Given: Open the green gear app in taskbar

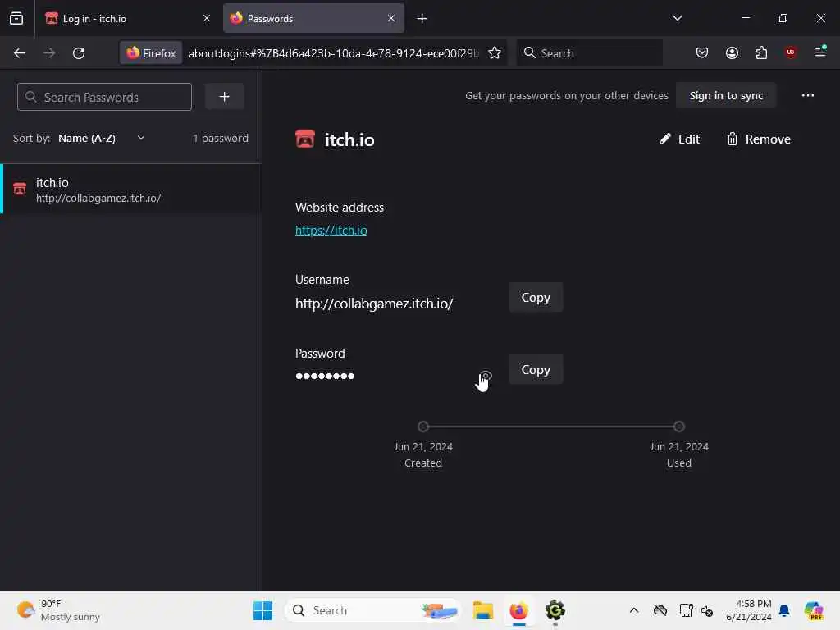Looking at the screenshot, I should click(x=555, y=610).
